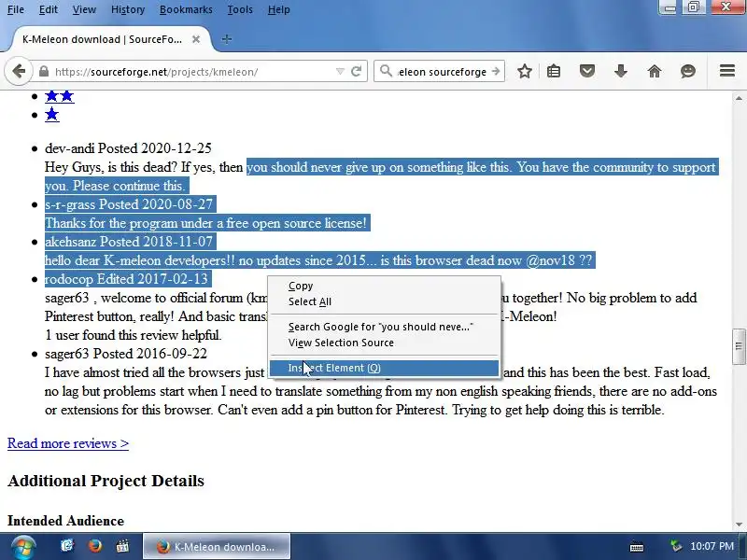Image resolution: width=747 pixels, height=560 pixels.
Task: Choose View Selection Source
Action: (x=385, y=343)
